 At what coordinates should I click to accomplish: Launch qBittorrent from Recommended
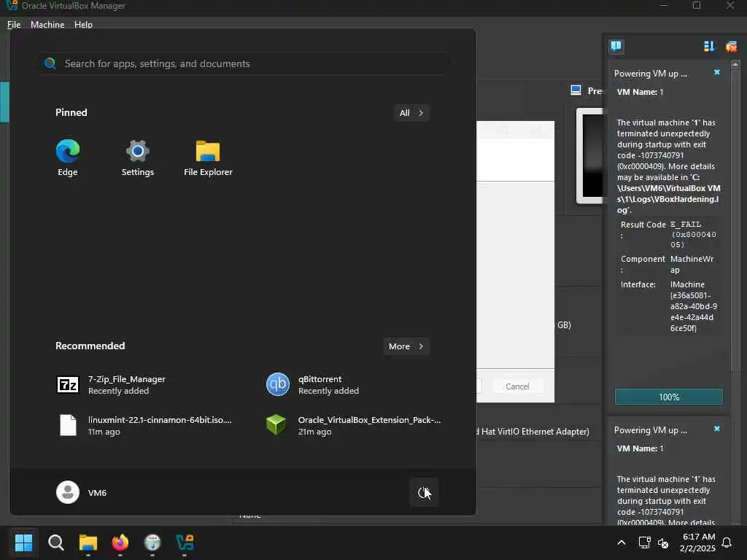(x=312, y=384)
